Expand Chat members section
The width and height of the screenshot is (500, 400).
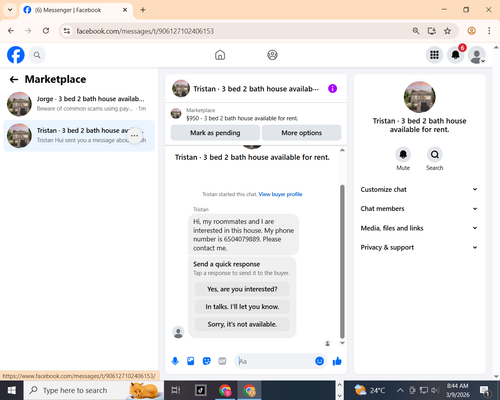point(419,209)
